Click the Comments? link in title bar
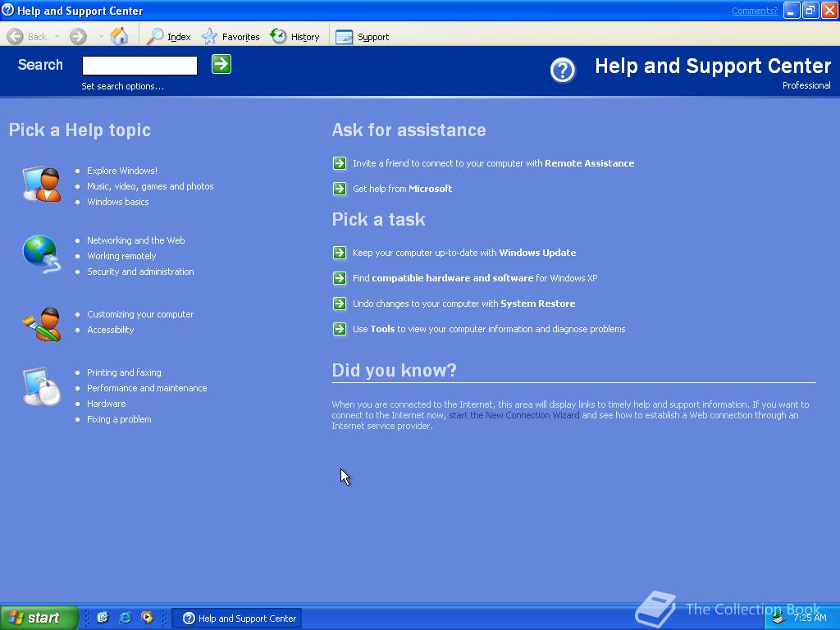 (755, 11)
